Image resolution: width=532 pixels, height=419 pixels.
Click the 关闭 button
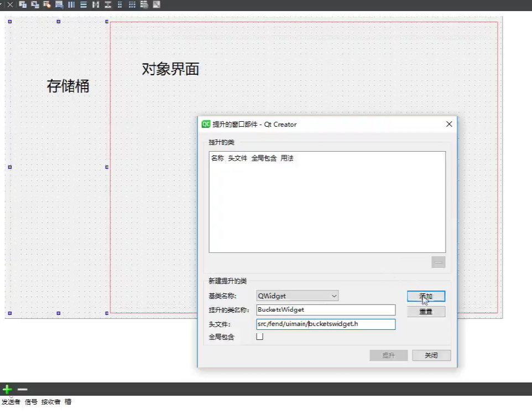point(431,355)
